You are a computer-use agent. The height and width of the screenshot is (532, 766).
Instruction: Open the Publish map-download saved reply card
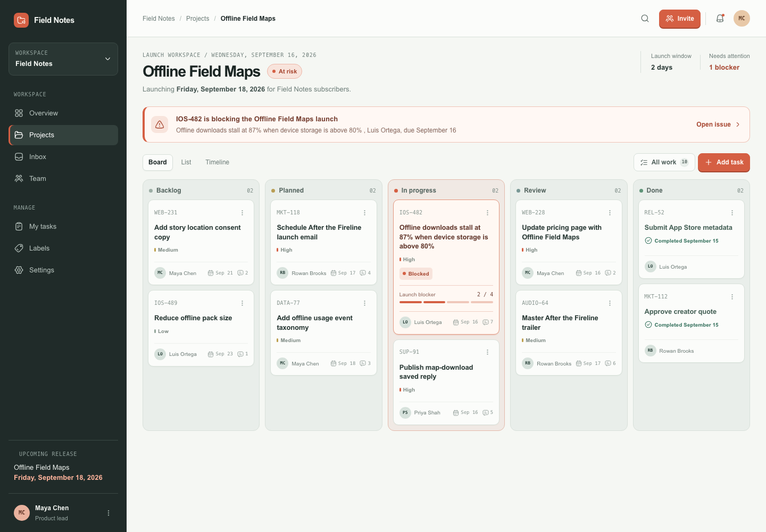[x=446, y=383]
